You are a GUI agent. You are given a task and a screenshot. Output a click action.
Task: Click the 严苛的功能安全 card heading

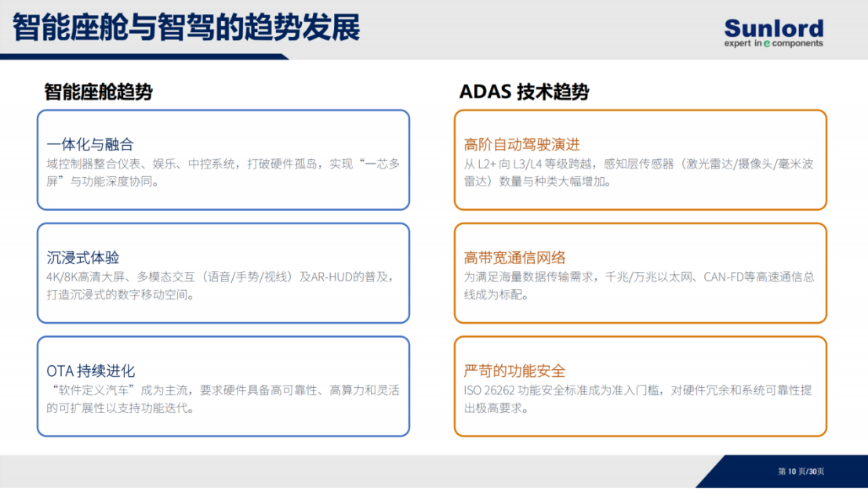coord(515,371)
